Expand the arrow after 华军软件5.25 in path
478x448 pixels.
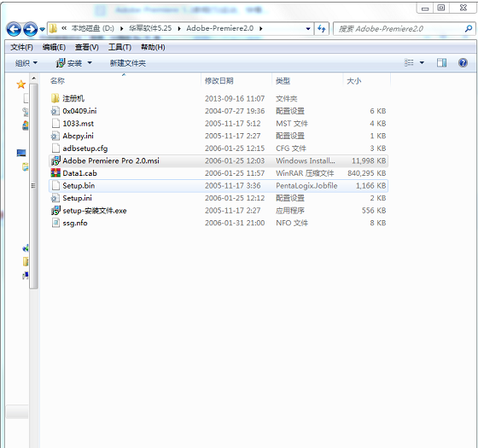pyautogui.click(x=179, y=29)
